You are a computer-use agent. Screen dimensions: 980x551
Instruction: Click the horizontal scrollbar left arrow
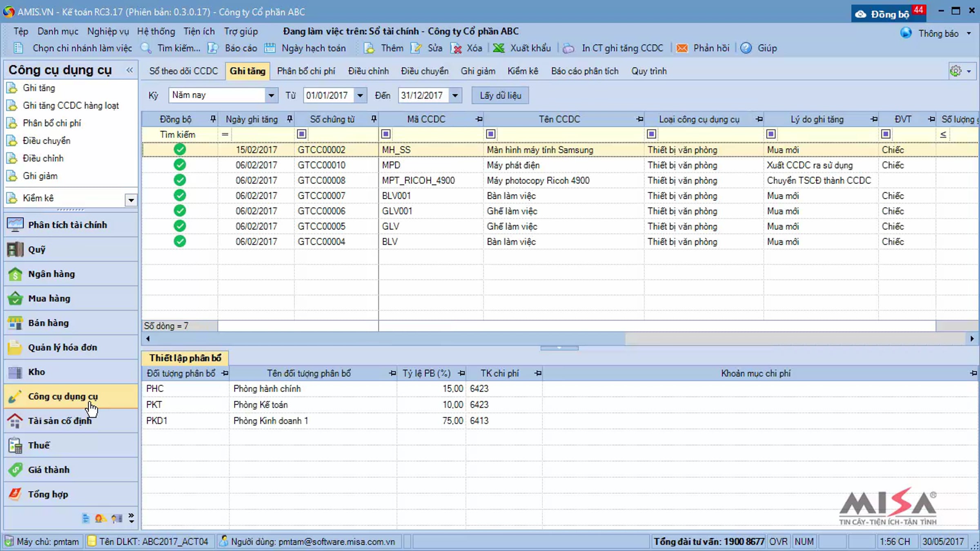(x=148, y=338)
